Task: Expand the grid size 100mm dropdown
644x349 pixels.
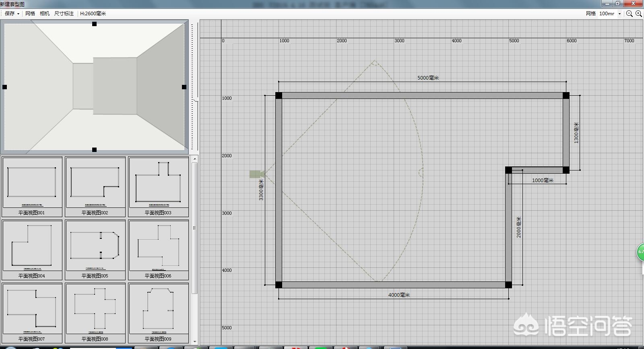Action: pyautogui.click(x=619, y=14)
